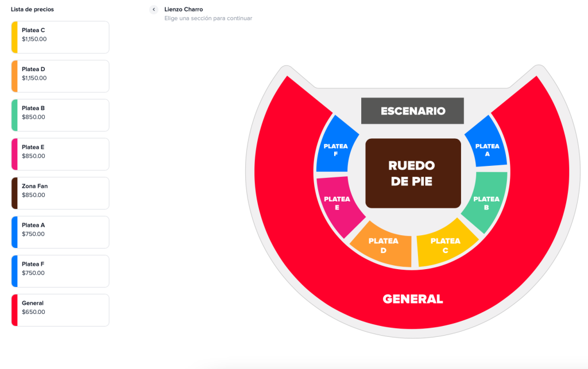Select the Platea E $850.00 listing
The width and height of the screenshot is (588, 369).
(59, 154)
